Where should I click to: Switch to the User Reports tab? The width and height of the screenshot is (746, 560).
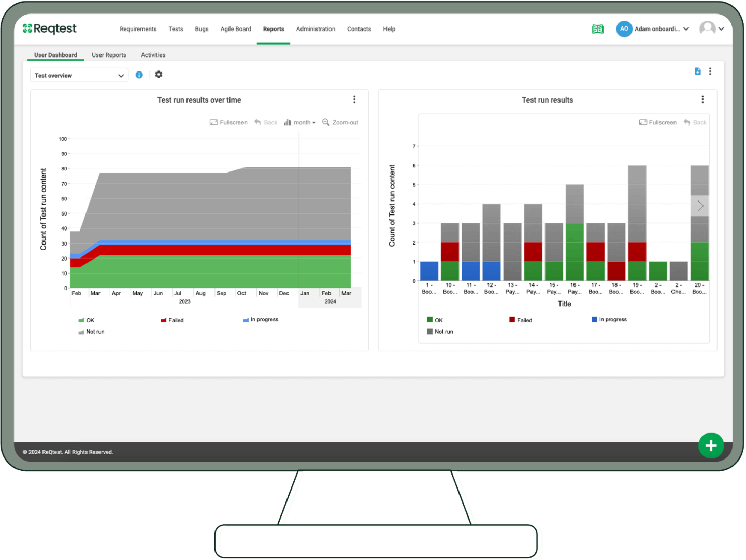109,55
